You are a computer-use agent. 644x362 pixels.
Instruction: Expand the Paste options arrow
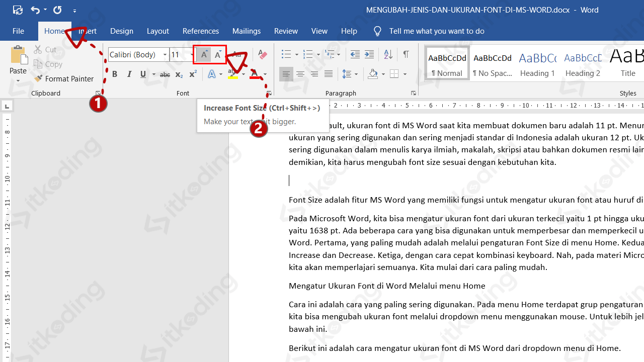pos(18,80)
